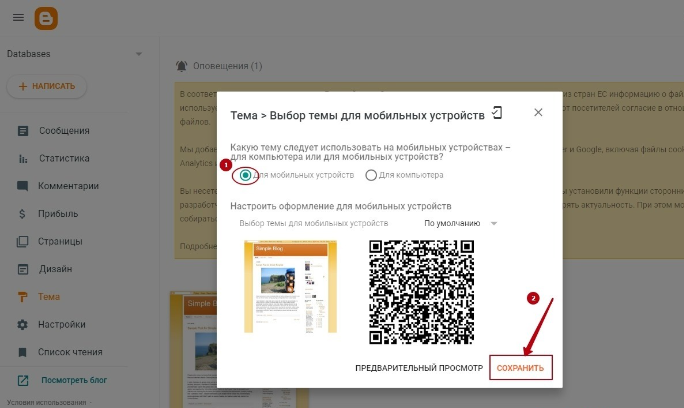The width and height of the screenshot is (684, 408).
Task: Open the hamburger main menu
Action: [18, 18]
